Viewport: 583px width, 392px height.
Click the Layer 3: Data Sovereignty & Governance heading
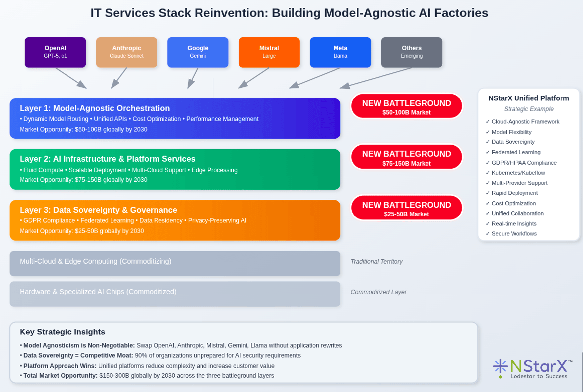coord(98,210)
